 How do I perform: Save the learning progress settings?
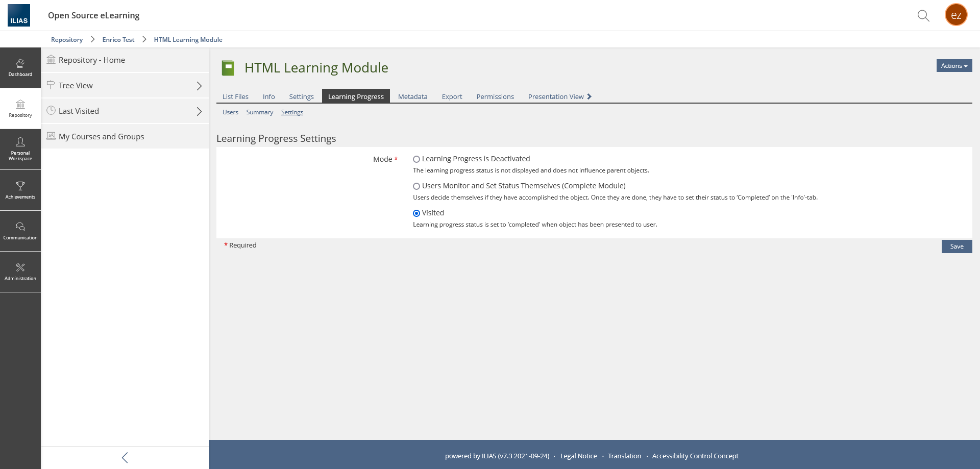coord(957,246)
